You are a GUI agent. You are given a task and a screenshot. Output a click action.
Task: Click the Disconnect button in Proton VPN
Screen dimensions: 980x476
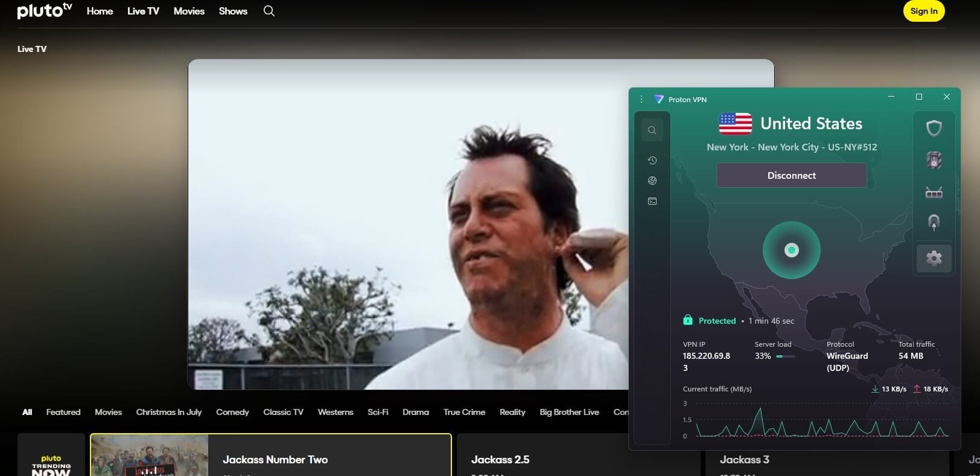tap(791, 175)
